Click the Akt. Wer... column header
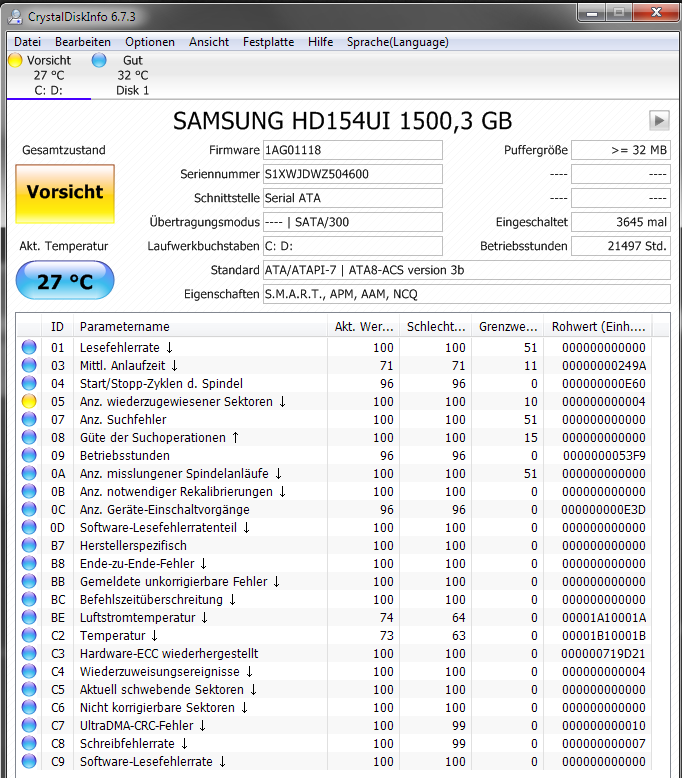The image size is (682, 778). click(364, 326)
